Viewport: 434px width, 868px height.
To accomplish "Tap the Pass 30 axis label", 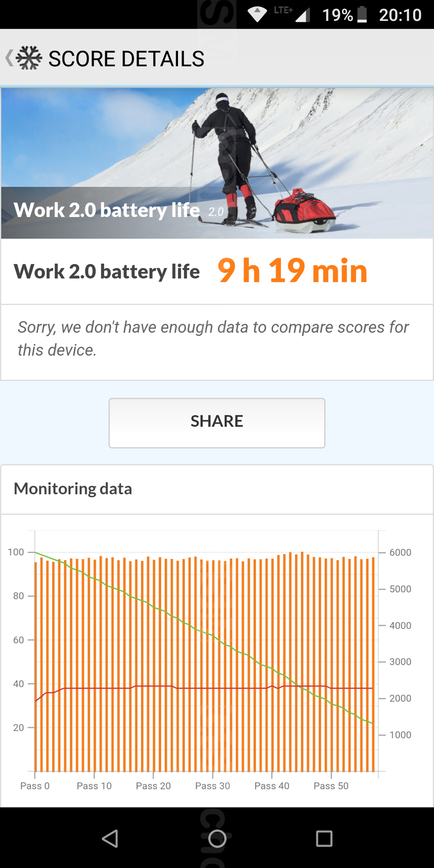I will tap(212, 786).
